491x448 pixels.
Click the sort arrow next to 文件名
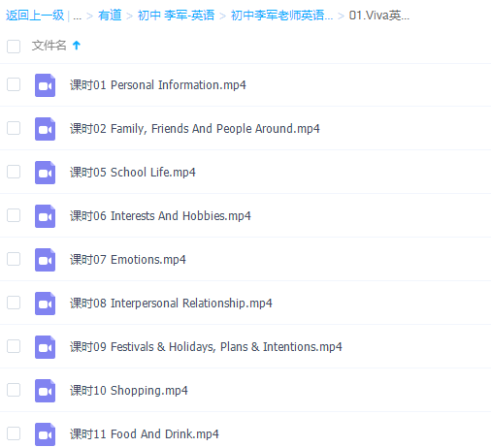77,46
